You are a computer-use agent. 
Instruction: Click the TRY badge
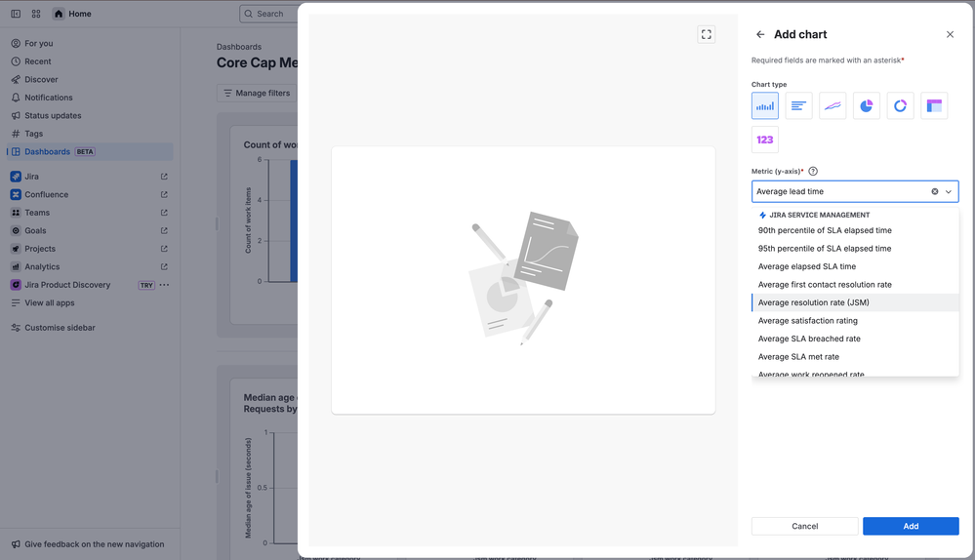click(146, 285)
